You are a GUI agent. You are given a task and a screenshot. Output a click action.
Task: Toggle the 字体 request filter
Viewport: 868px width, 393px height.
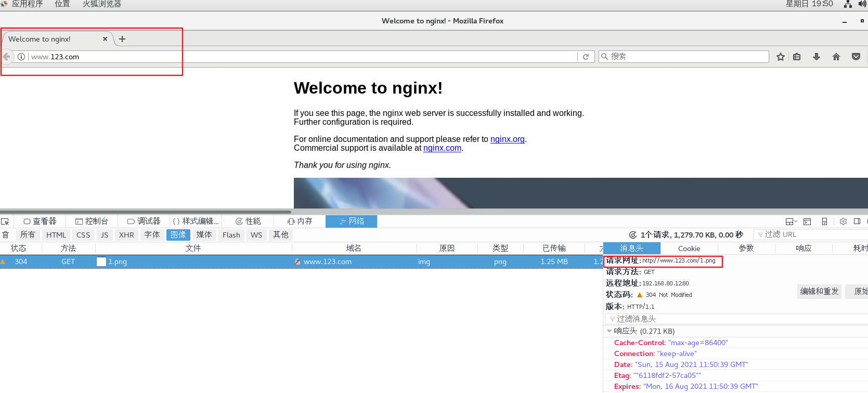pos(152,235)
